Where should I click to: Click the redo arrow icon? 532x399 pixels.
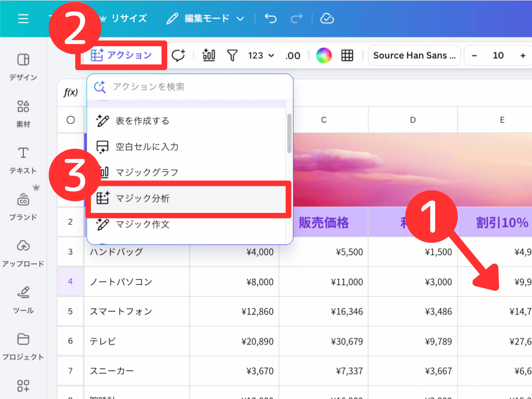point(297,19)
